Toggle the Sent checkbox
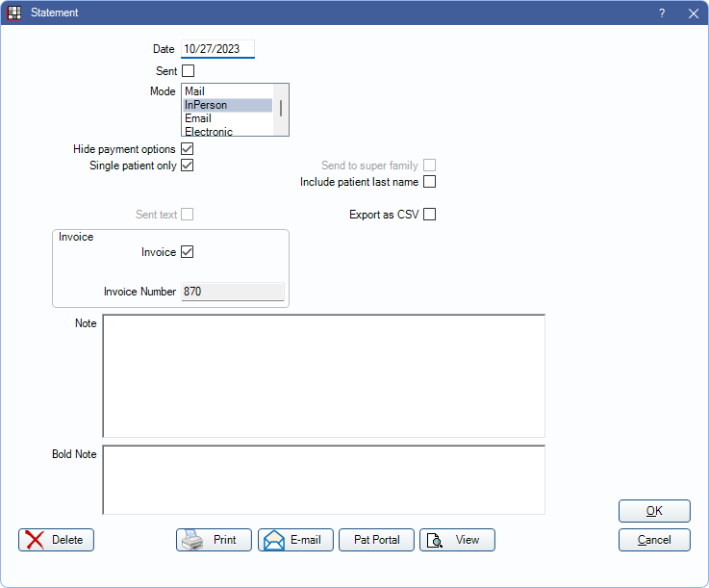This screenshot has width=709, height=588. [188, 70]
